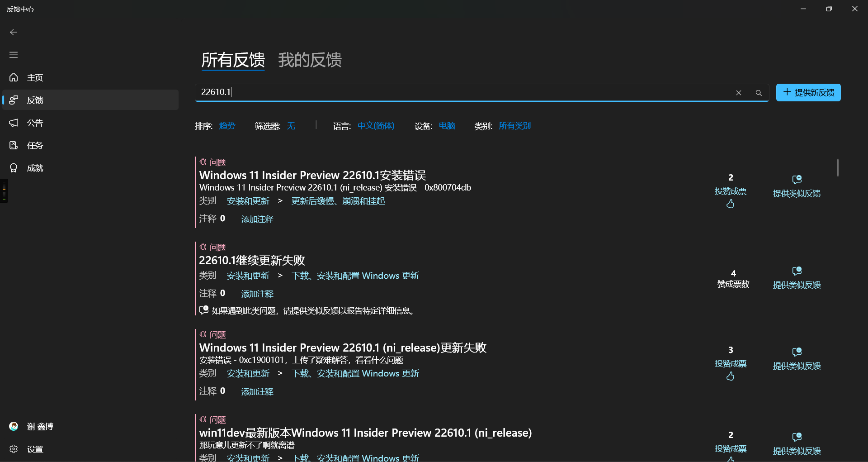Click the back arrow icon

click(14, 32)
